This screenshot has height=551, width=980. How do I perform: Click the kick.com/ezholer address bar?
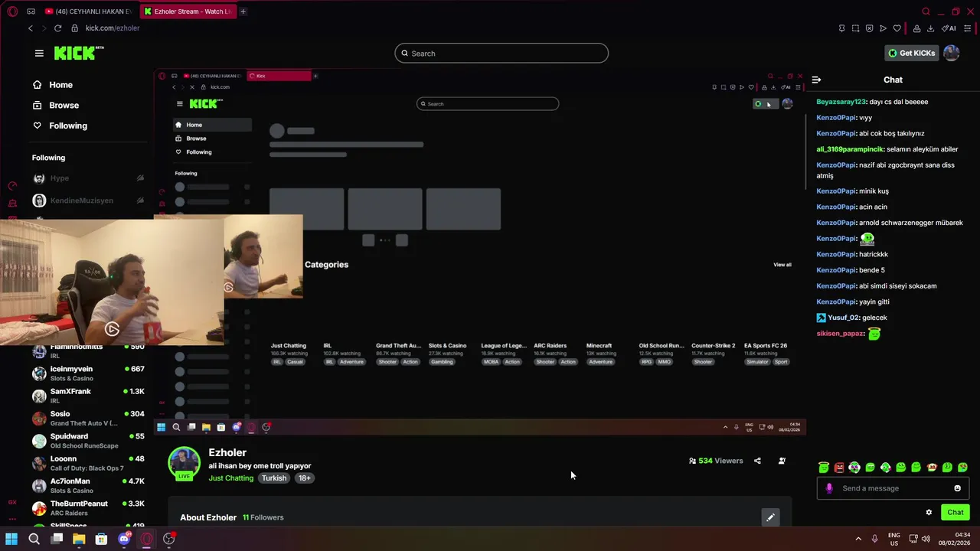point(113,28)
